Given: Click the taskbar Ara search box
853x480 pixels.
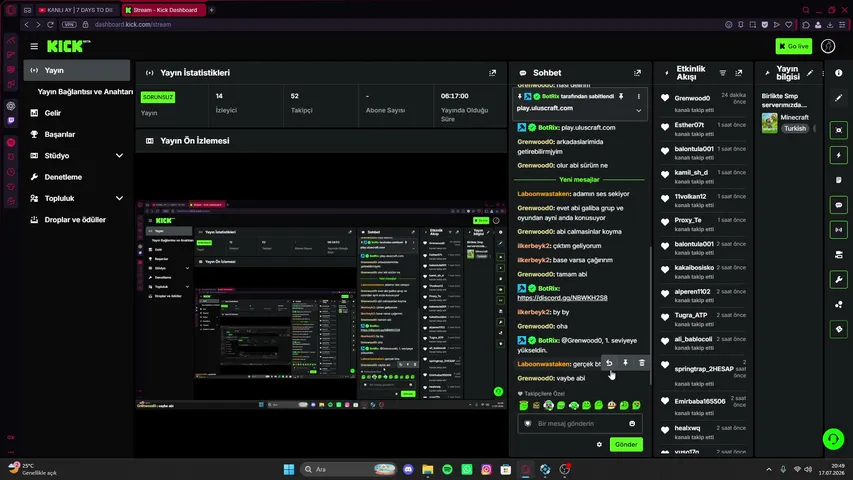Looking at the screenshot, I should (349, 469).
